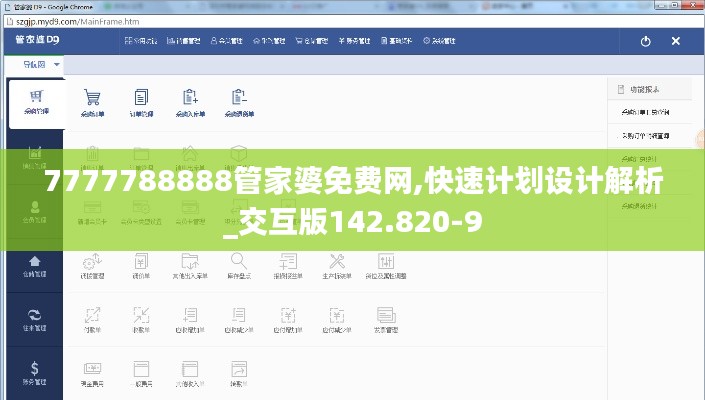Image resolution: width=705 pixels, height=400 pixels.
Task: Open the wrench and screwdriver production icon
Action: pos(336,261)
